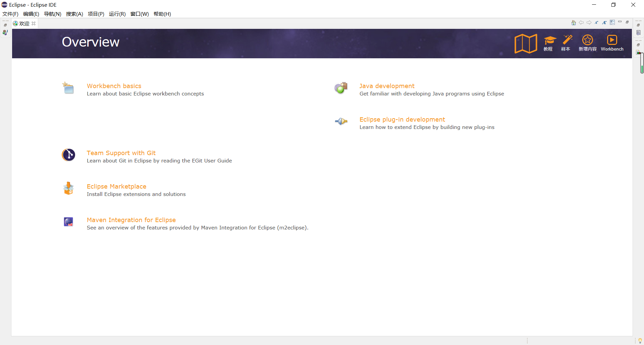Click the Overview map icon in the banner

pyautogui.click(x=525, y=43)
